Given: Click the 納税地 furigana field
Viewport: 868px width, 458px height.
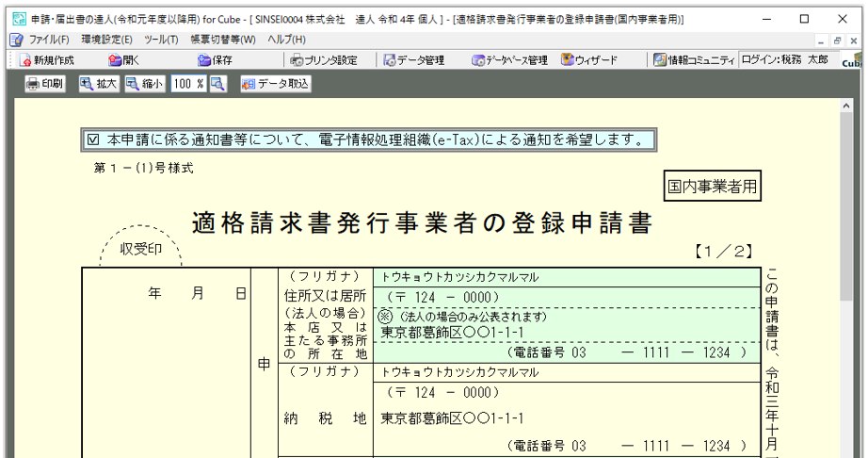Looking at the screenshot, I should pos(567,372).
